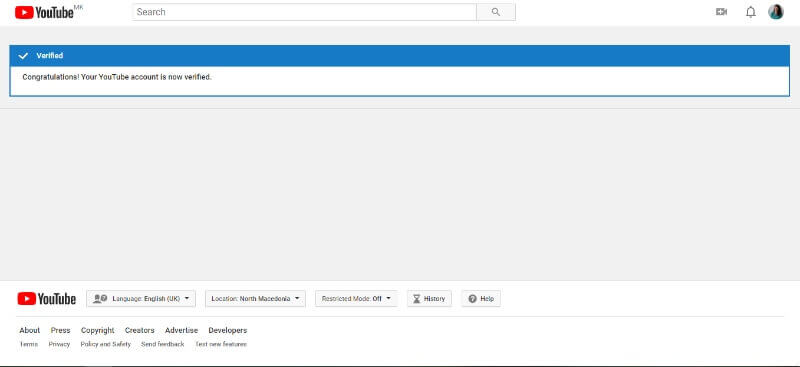Open the Location: North Macedonia dropdown
The height and width of the screenshot is (367, 800).
255,299
